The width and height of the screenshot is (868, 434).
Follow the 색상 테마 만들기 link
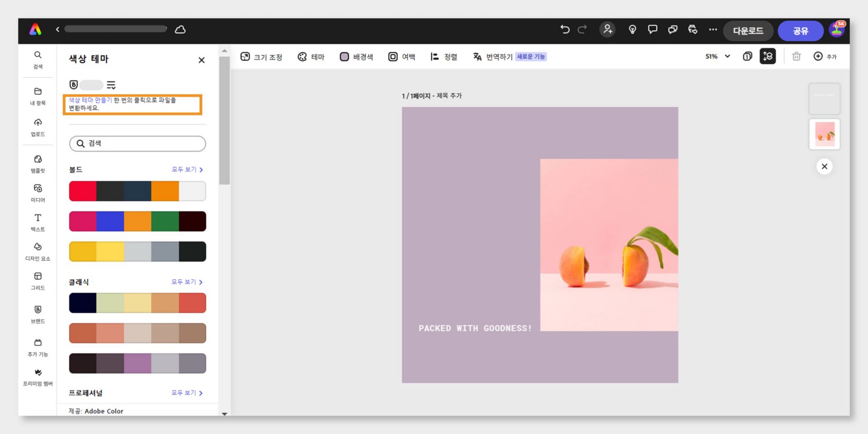(x=90, y=100)
